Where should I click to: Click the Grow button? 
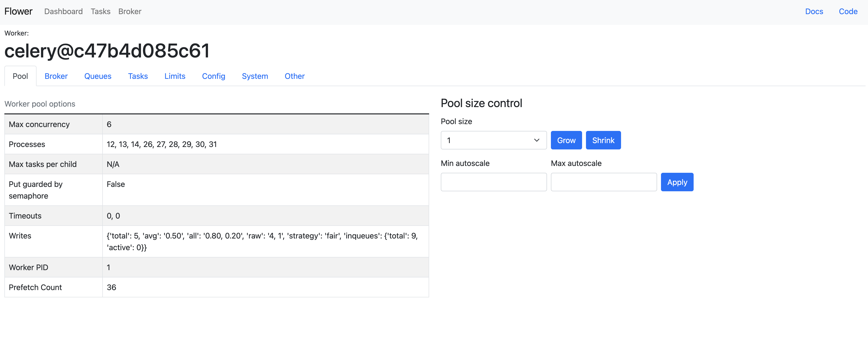point(566,140)
